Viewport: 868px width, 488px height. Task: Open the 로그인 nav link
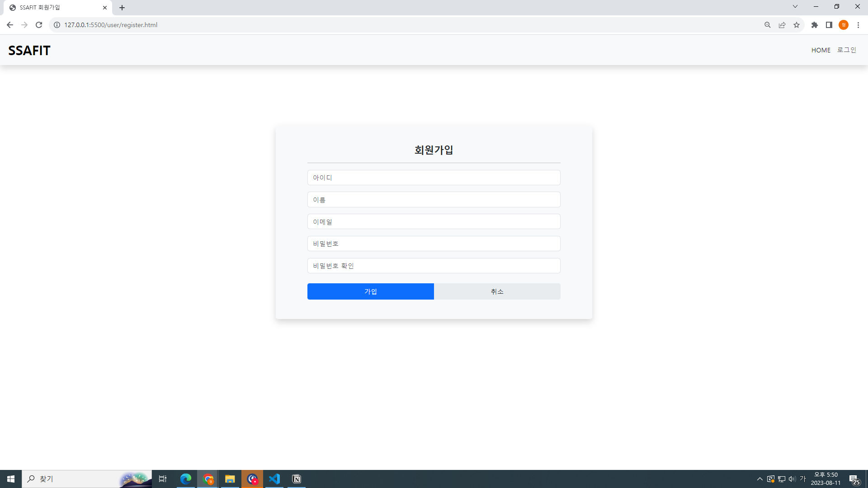pos(847,50)
